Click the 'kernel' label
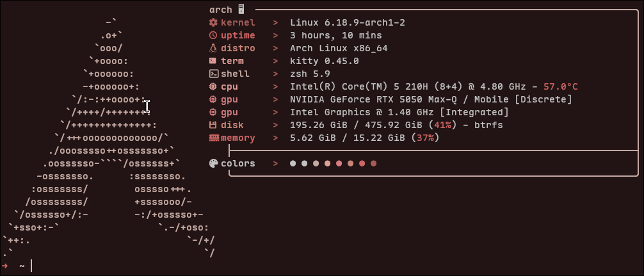The height and width of the screenshot is (276, 644). (237, 22)
